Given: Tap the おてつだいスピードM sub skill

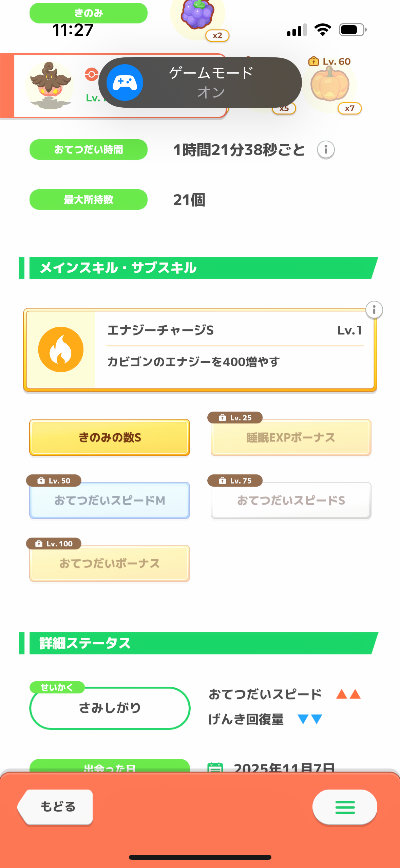Looking at the screenshot, I should 110,500.
